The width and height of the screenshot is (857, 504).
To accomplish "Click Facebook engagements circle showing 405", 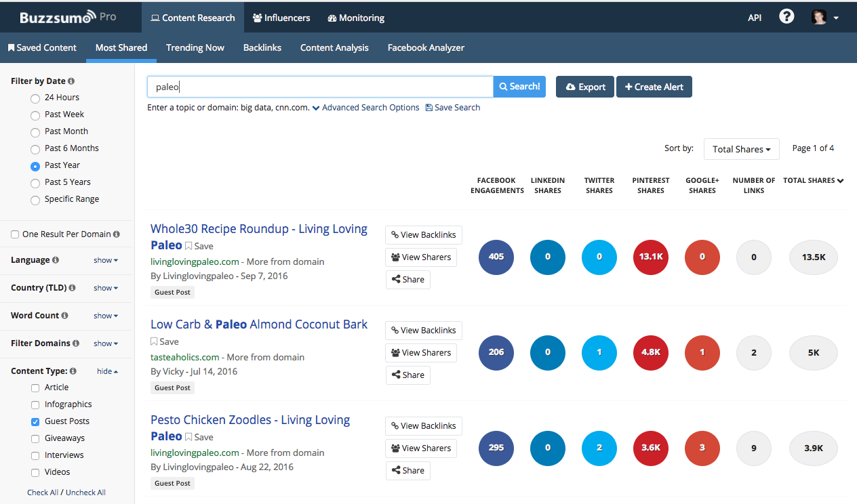I will pos(496,257).
